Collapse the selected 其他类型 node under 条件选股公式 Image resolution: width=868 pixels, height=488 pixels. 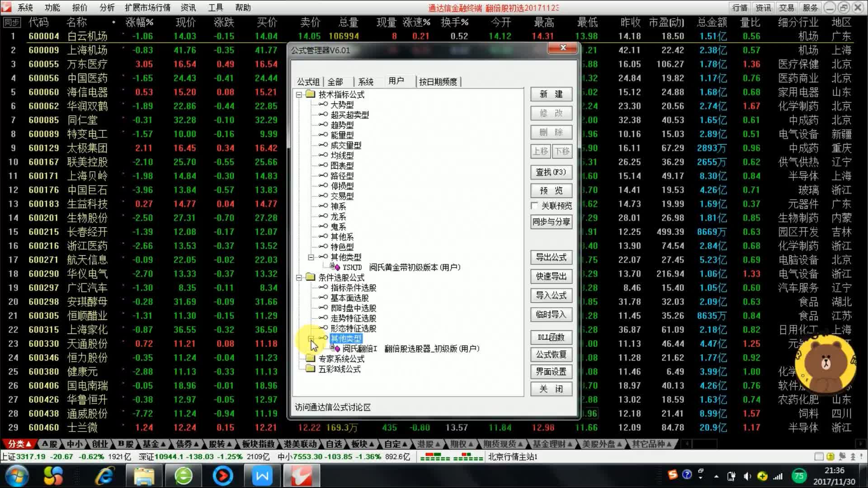(311, 338)
